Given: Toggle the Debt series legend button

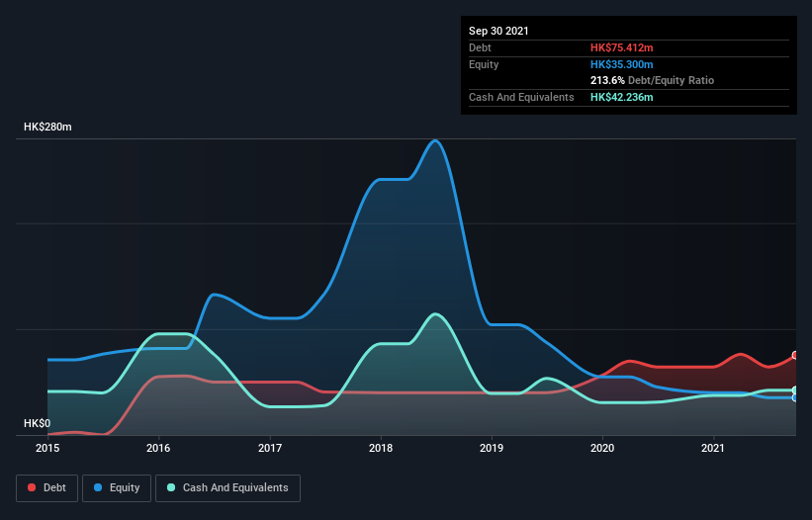Looking at the screenshot, I should point(46,488).
